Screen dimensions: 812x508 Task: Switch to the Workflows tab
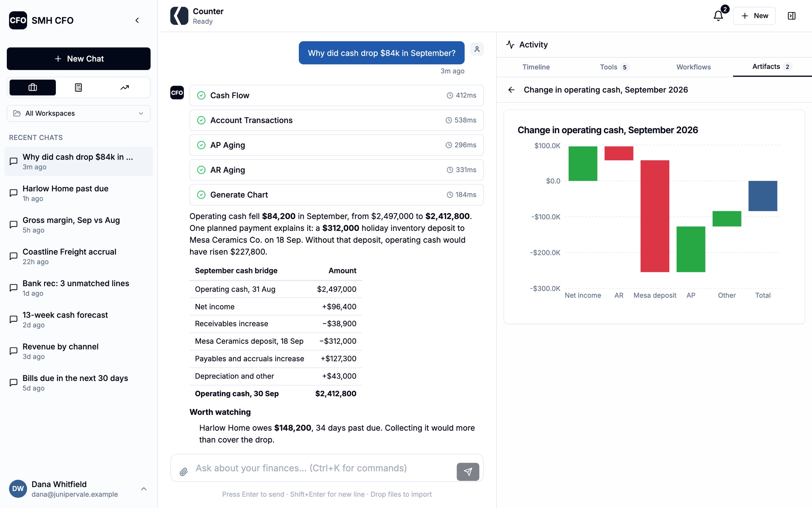point(694,67)
